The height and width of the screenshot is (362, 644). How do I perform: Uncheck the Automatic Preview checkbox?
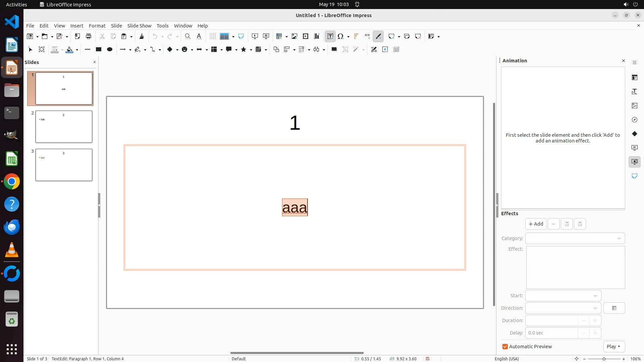pos(505,347)
